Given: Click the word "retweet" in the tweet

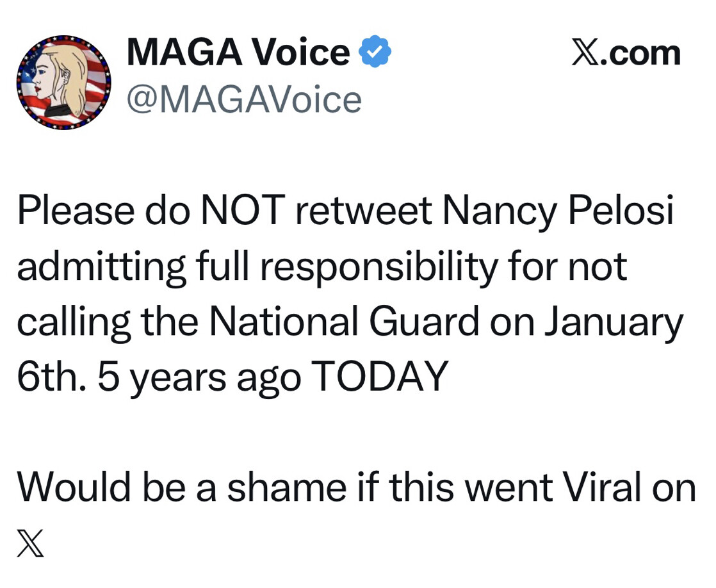Looking at the screenshot, I should (x=363, y=211).
